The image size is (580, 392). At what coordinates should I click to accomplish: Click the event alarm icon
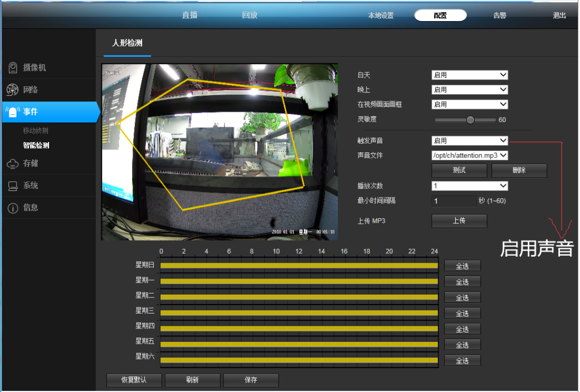click(x=13, y=112)
